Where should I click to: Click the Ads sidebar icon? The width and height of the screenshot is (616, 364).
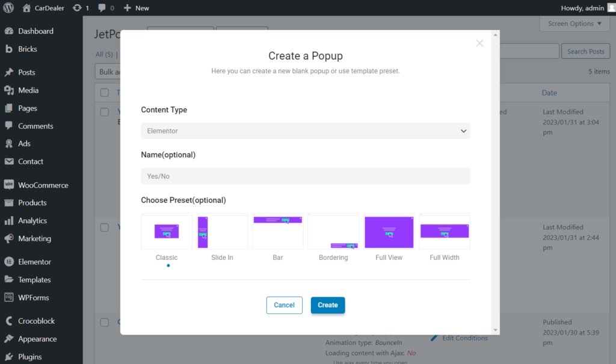pyautogui.click(x=9, y=143)
